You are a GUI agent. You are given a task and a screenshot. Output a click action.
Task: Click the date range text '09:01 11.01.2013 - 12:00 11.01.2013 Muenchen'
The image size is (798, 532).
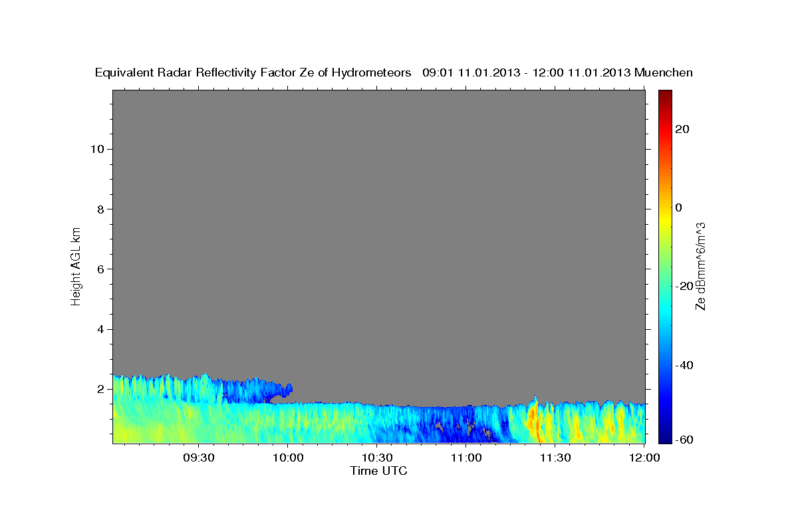[558, 72]
